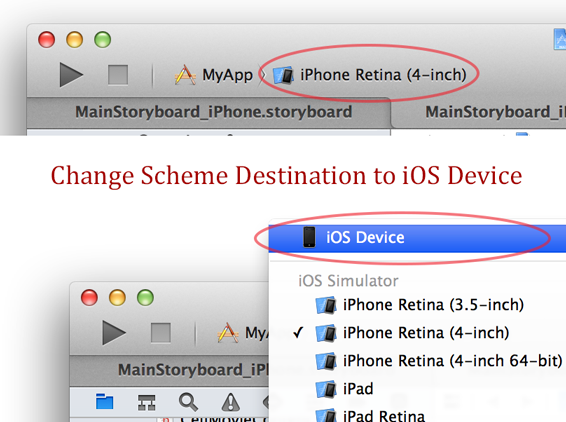The height and width of the screenshot is (422, 566).
Task: Close the top Xcode window with red button
Action: (47, 39)
